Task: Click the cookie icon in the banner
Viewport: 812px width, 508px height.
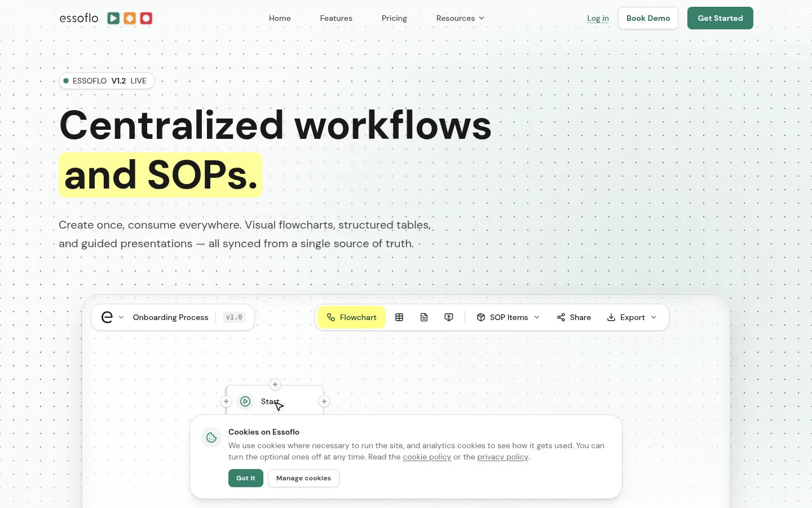Action: 211,437
